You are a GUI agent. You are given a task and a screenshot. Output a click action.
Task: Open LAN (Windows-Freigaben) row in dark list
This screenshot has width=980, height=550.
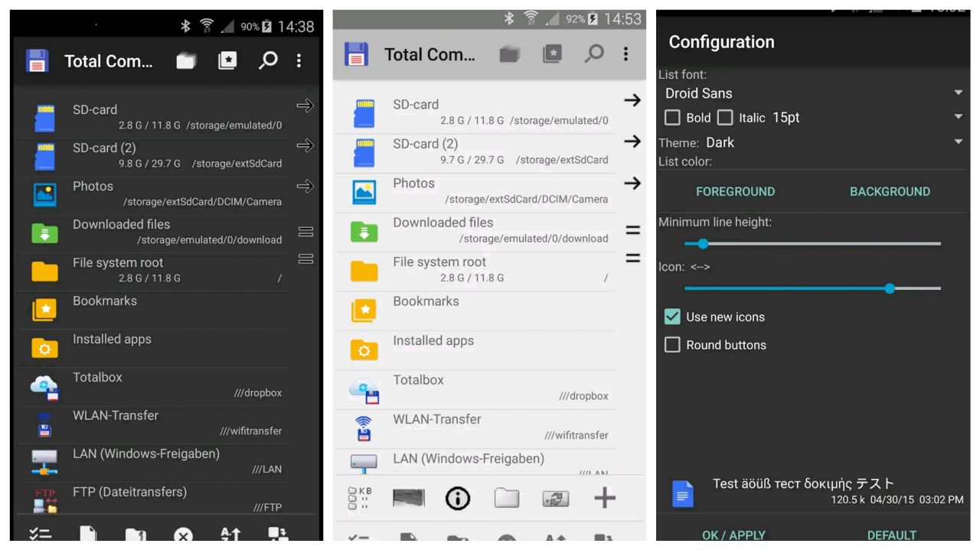[152, 463]
